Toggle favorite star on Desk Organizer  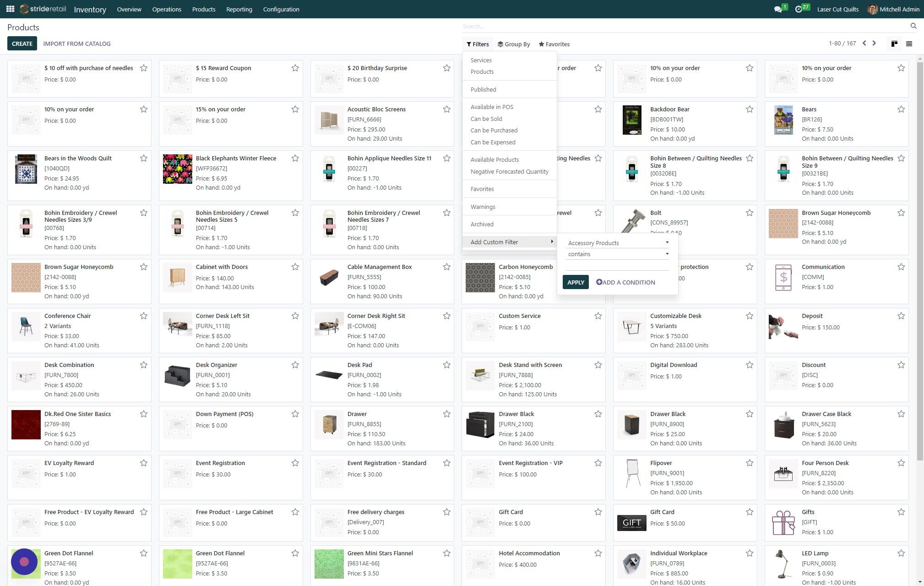tap(295, 365)
